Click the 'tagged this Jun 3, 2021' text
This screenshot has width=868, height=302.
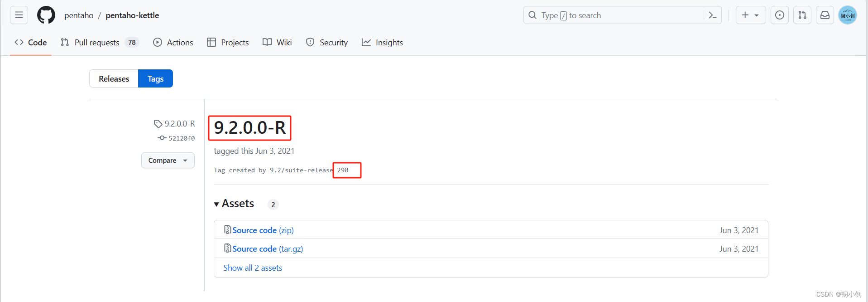coord(254,151)
